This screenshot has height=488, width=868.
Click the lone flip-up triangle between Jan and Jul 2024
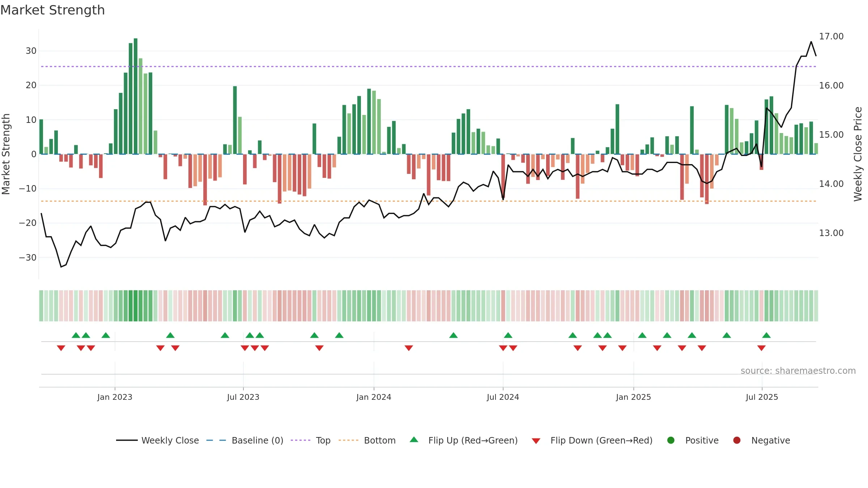(x=454, y=335)
